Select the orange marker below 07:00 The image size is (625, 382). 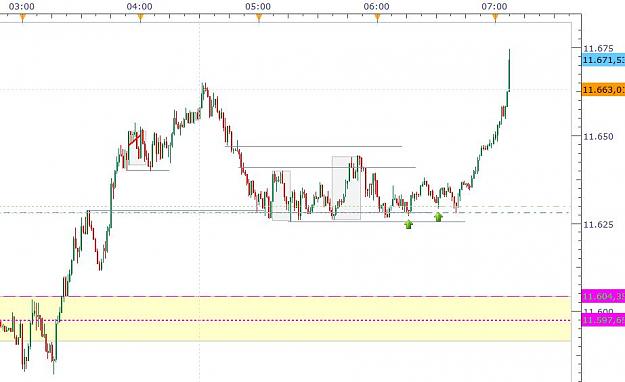[495, 17]
